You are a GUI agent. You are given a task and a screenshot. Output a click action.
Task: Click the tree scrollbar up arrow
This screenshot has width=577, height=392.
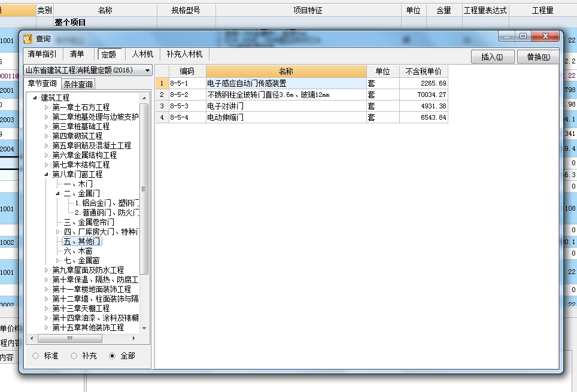(144, 98)
